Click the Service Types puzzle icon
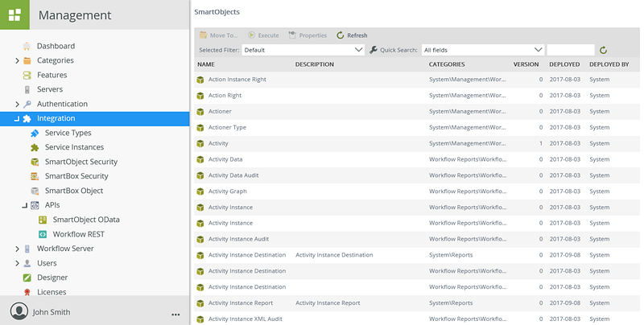 point(35,133)
